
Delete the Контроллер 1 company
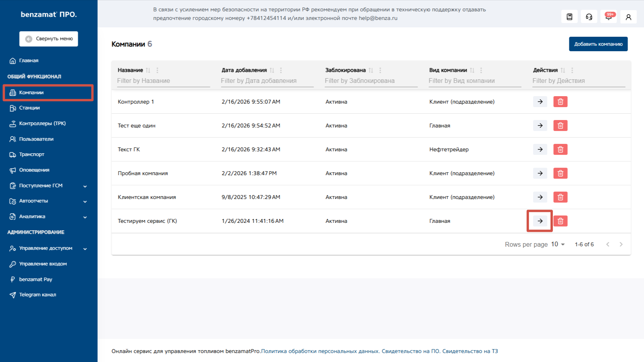pos(560,102)
